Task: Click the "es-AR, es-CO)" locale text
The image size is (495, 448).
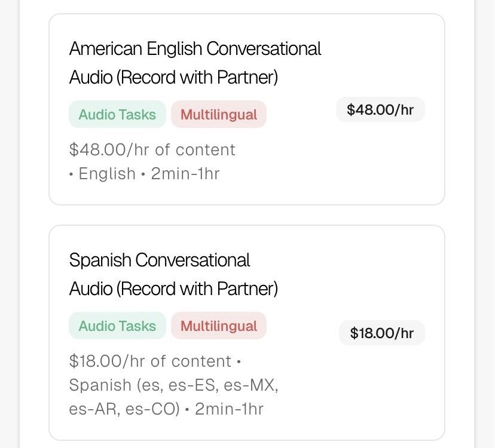Action: coord(124,409)
